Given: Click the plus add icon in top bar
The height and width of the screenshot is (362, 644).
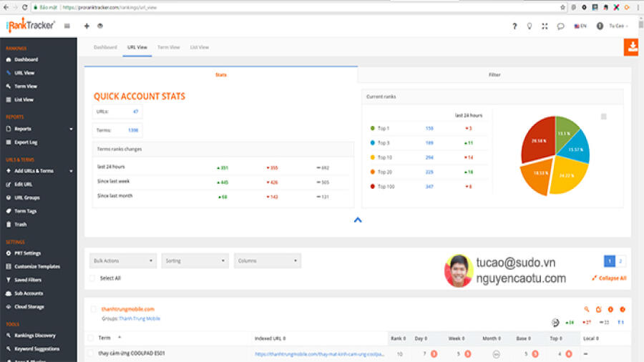Looking at the screenshot, I should (87, 26).
